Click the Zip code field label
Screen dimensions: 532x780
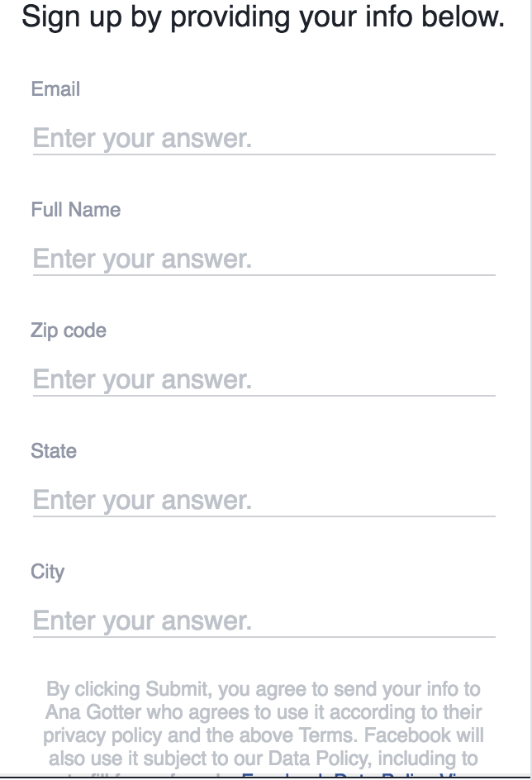pyautogui.click(x=69, y=331)
